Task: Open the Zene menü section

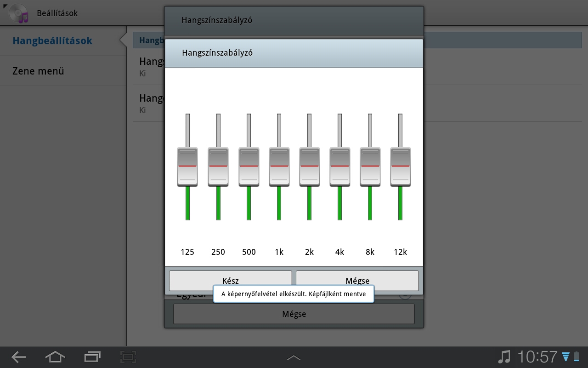Action: pyautogui.click(x=39, y=71)
